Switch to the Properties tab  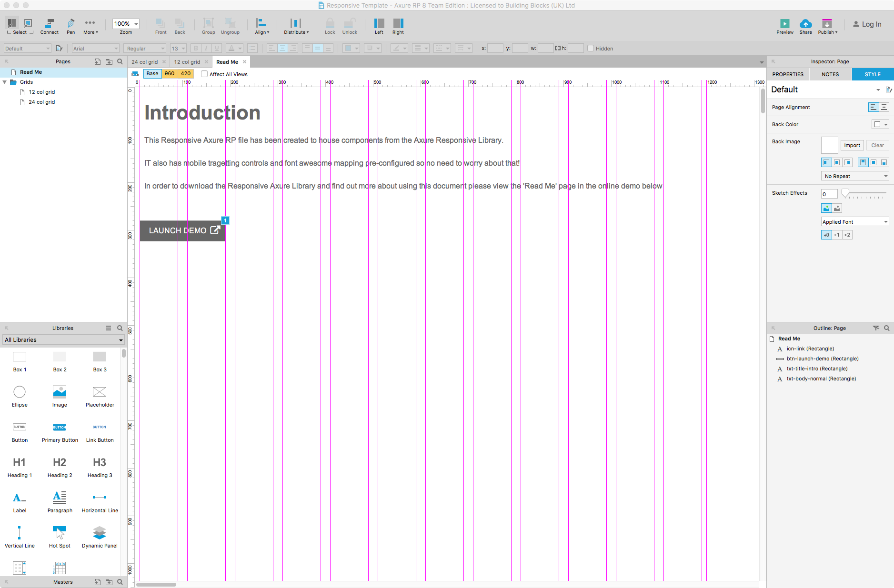787,74
